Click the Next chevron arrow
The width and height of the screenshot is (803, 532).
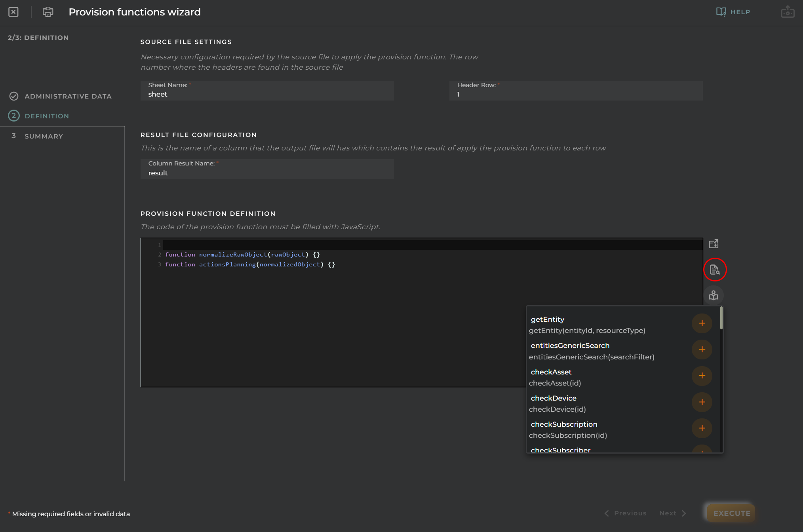(x=684, y=513)
